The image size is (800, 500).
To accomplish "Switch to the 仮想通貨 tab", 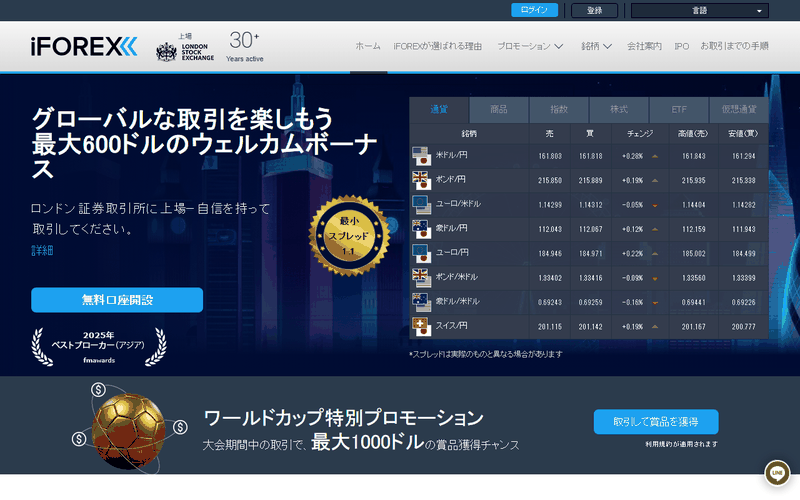I will pos(739,109).
